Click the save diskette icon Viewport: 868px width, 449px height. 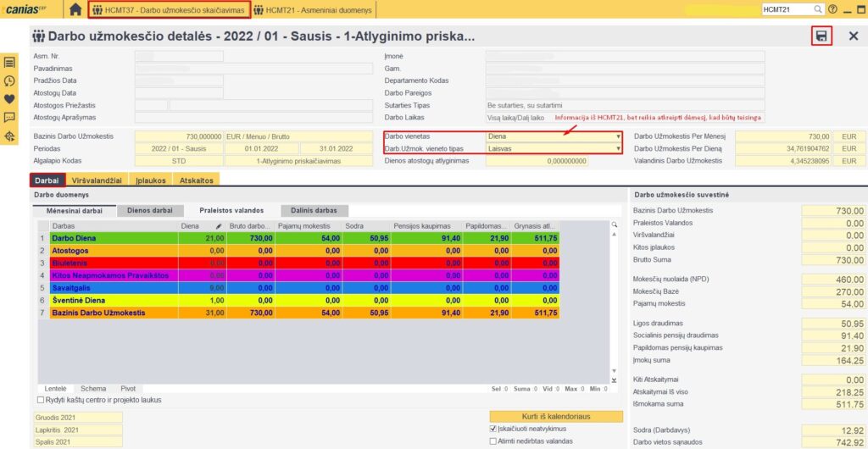pos(821,36)
